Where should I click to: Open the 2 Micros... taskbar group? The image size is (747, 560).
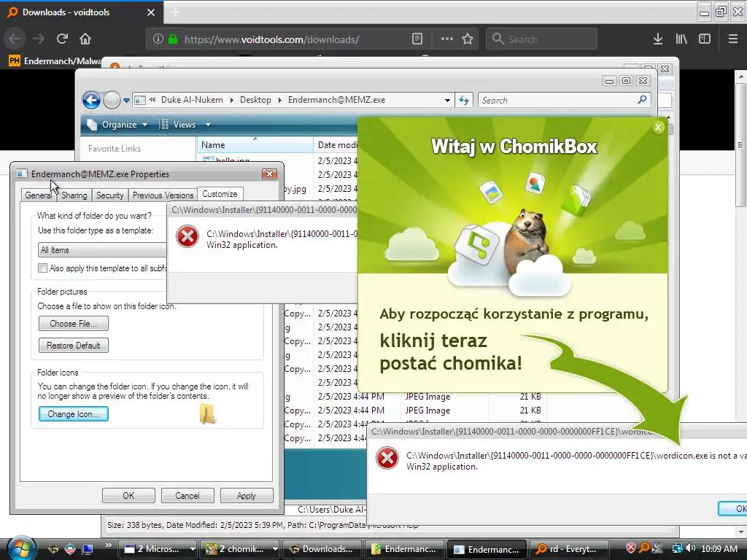[158, 549]
